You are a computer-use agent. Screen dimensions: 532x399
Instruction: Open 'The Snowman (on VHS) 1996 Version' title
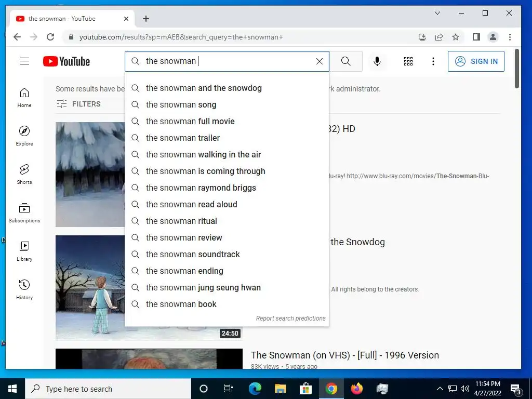345,355
